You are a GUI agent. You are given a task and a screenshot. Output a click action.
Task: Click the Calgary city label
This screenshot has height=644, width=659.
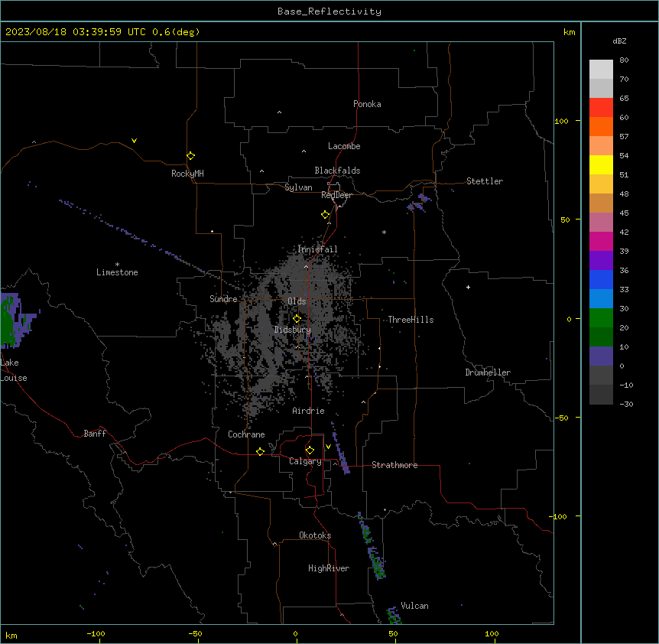coord(305,461)
